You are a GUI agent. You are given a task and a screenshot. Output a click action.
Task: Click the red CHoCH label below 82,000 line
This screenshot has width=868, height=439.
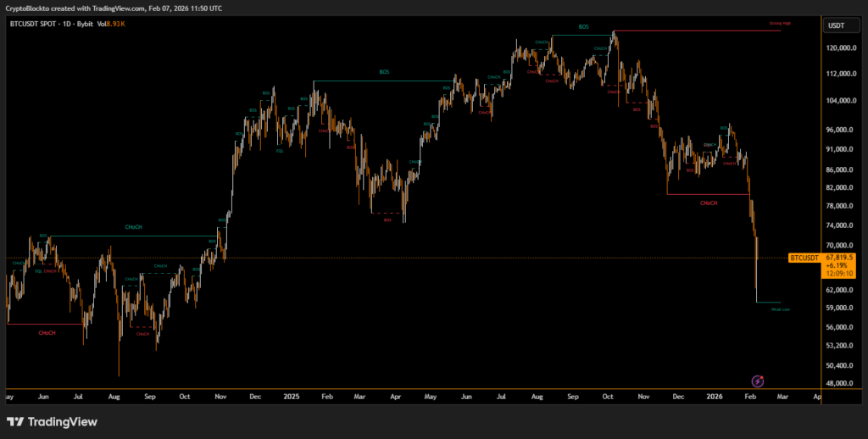click(709, 203)
